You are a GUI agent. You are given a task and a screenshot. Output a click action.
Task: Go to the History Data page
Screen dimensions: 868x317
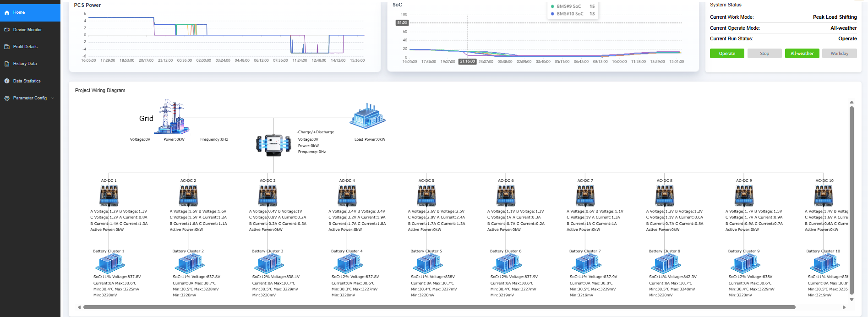pos(25,64)
